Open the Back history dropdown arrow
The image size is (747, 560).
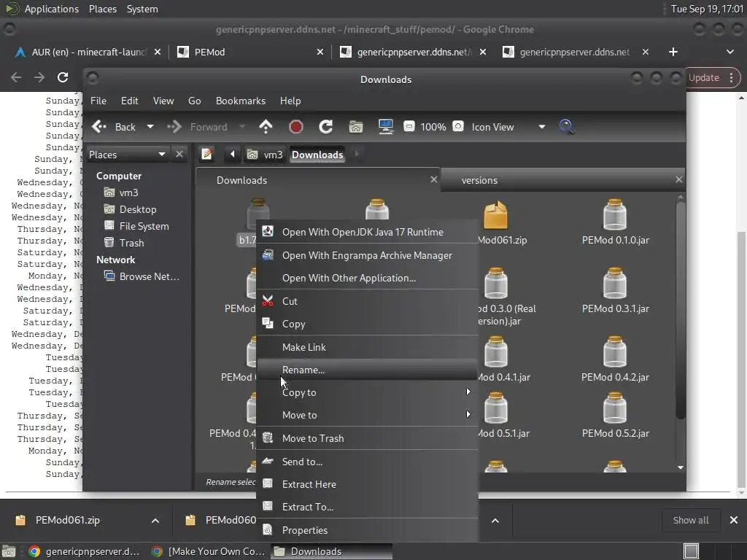click(150, 127)
